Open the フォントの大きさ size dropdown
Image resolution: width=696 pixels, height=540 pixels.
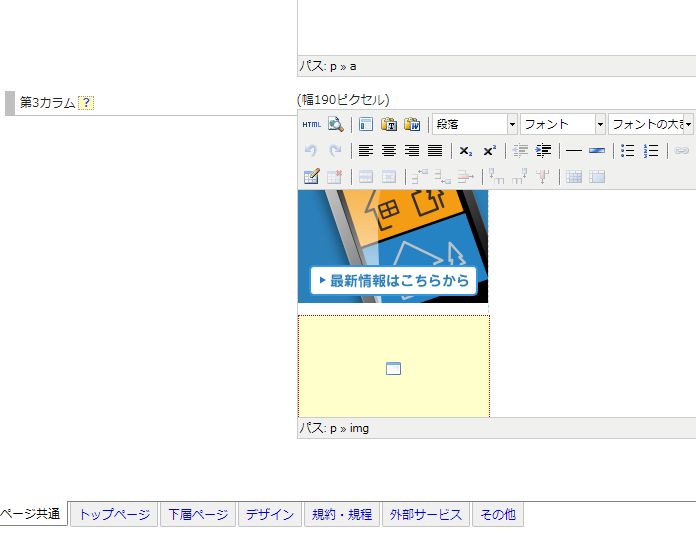[x=650, y=124]
